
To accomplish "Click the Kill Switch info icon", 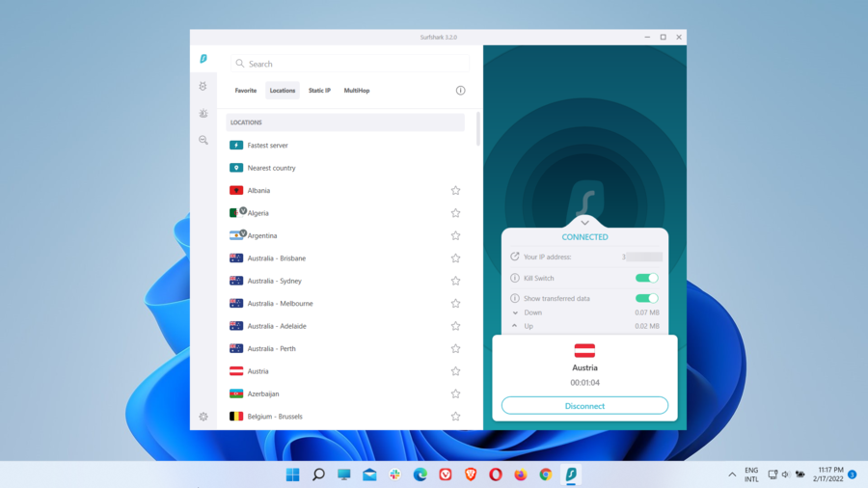I will (x=515, y=279).
